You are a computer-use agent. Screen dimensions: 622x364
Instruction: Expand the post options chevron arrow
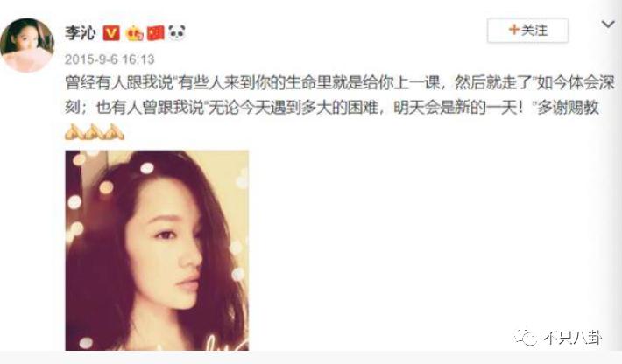click(x=608, y=24)
